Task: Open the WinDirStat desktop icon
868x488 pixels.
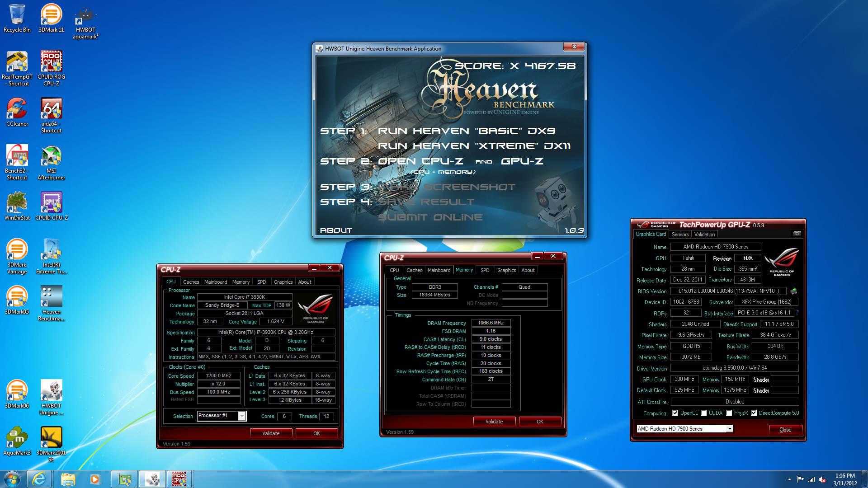Action: (17, 206)
